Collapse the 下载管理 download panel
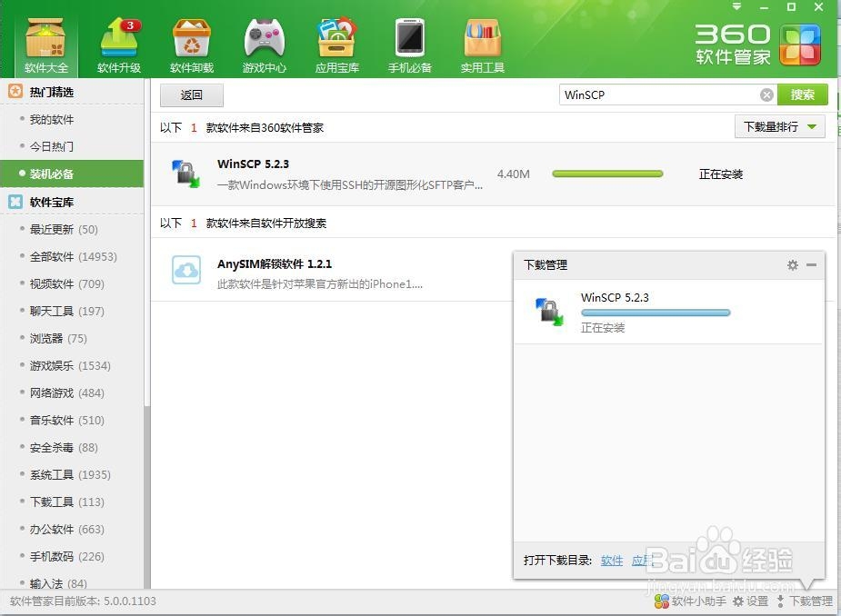This screenshot has width=841, height=616. (812, 264)
